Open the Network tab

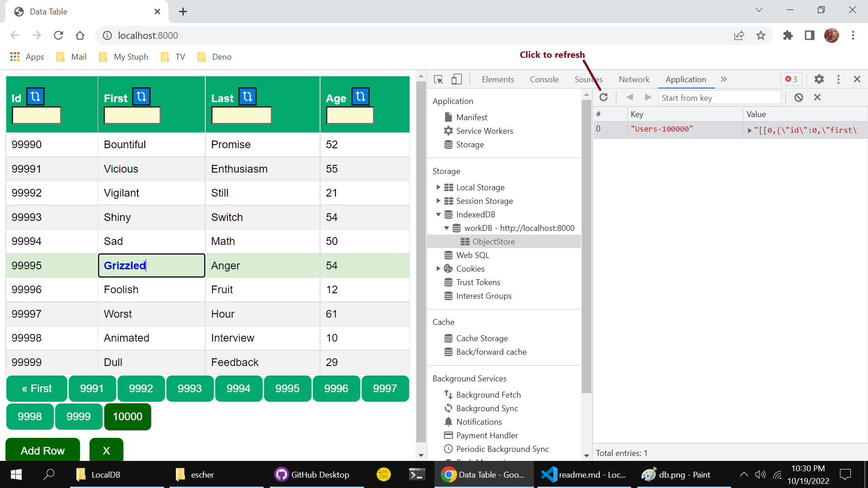(634, 80)
